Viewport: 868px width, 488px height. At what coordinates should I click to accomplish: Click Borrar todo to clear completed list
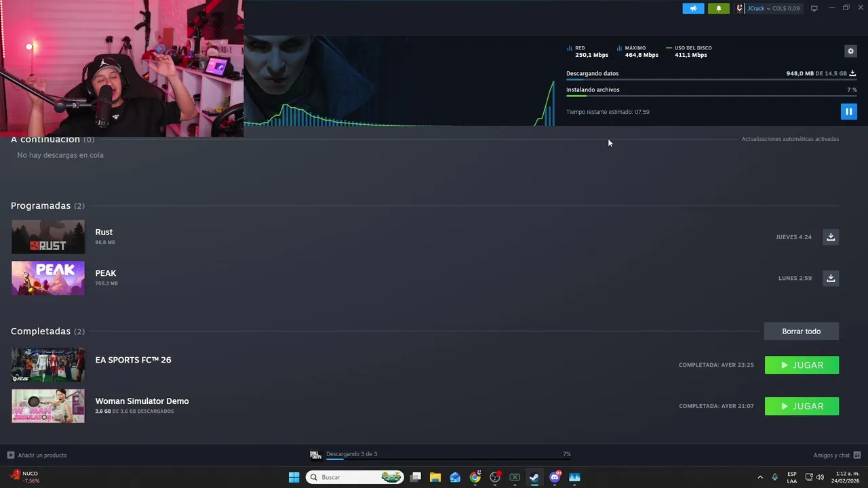802,331
